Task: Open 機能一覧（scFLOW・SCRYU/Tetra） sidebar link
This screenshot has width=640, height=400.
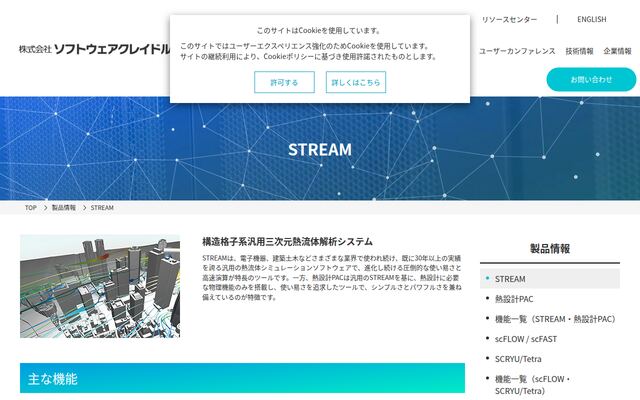Action: pyautogui.click(x=532, y=385)
